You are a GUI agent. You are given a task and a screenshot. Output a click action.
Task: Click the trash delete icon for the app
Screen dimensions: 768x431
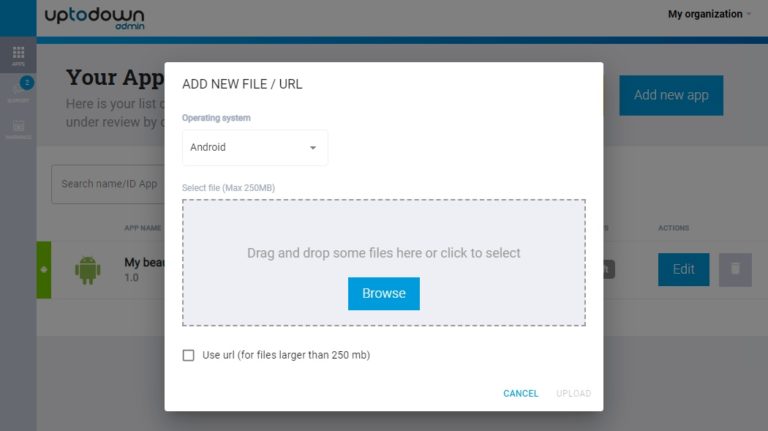click(735, 269)
